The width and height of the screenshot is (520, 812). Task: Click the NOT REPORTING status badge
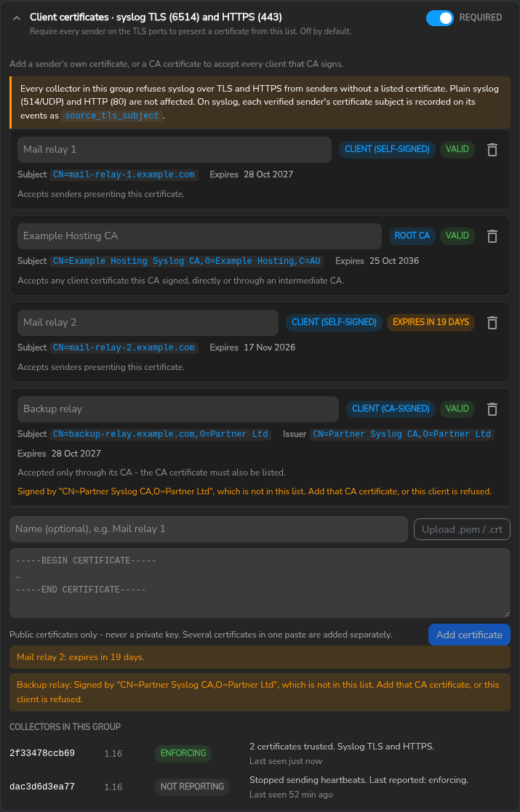tap(192, 787)
